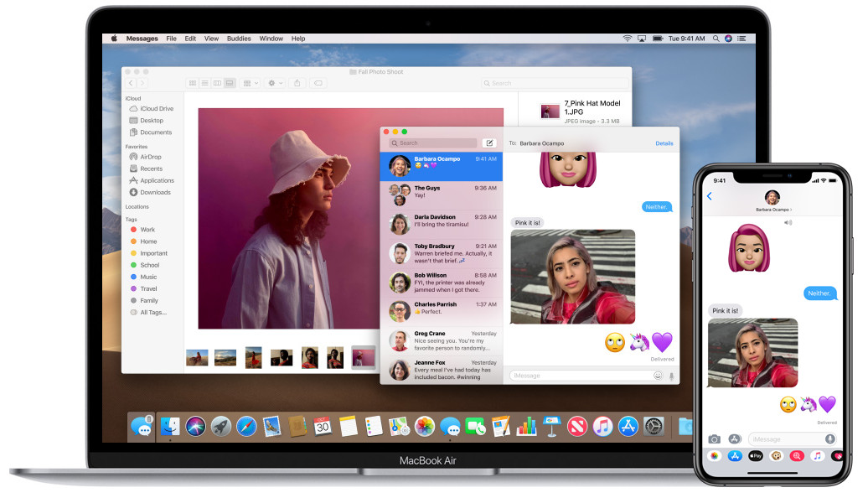Image resolution: width=868 pixels, height=498 pixels.
Task: Switch Finder to gallery view
Action: (x=229, y=83)
